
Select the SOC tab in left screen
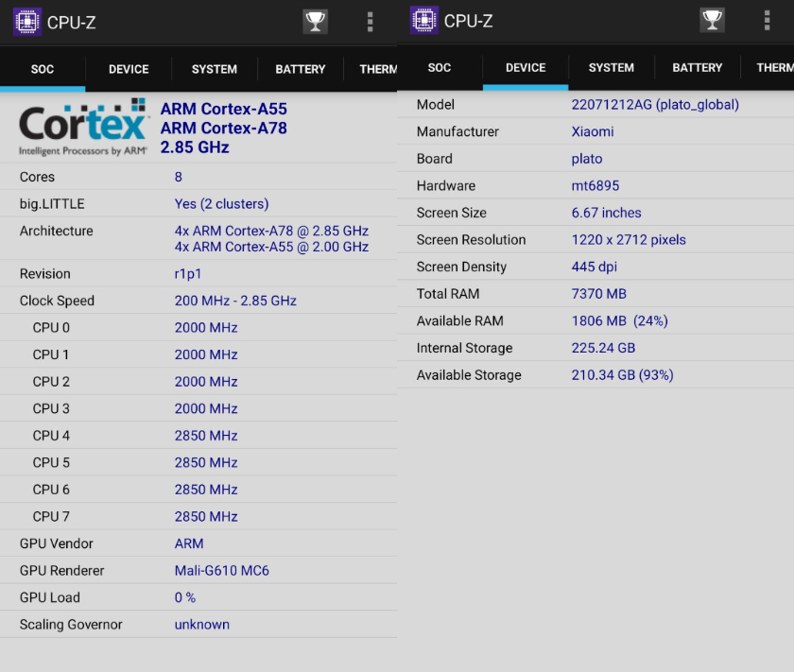tap(43, 69)
